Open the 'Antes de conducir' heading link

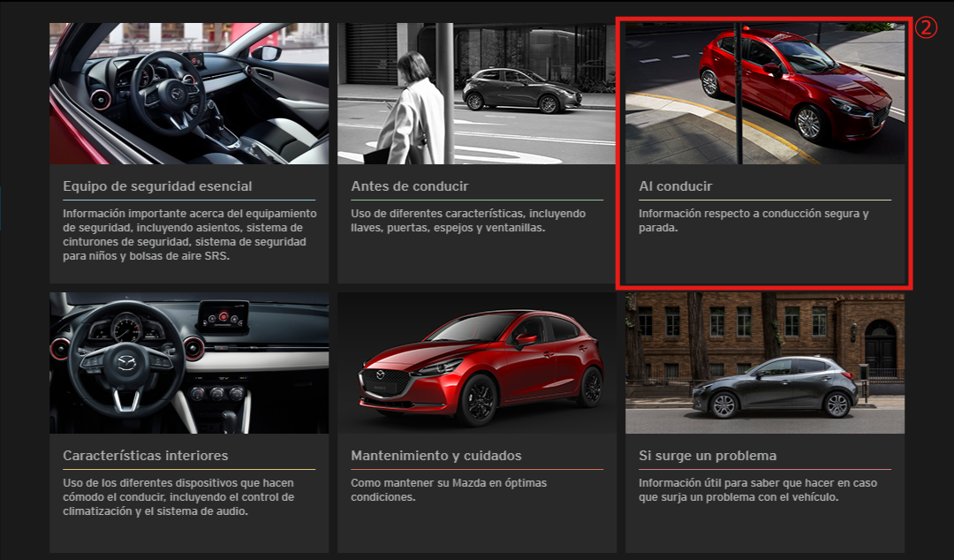(410, 186)
